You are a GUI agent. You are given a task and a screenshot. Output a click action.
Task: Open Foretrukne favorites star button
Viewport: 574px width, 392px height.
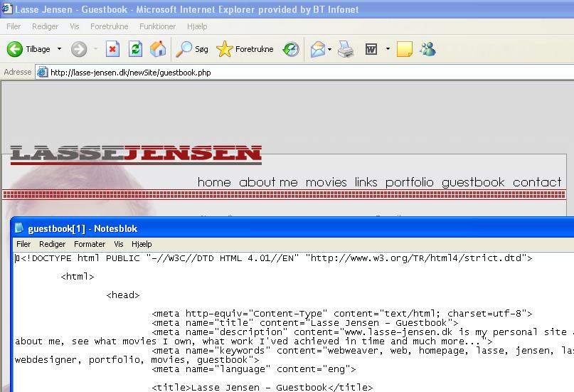tap(244, 49)
